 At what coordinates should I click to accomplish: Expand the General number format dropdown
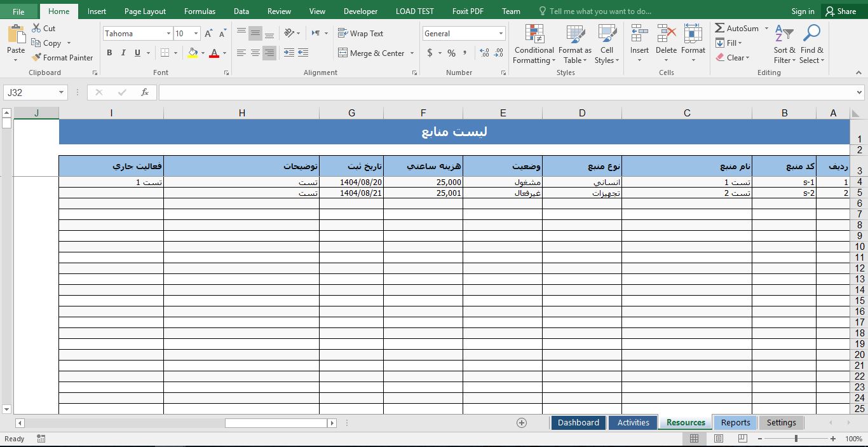coord(501,34)
